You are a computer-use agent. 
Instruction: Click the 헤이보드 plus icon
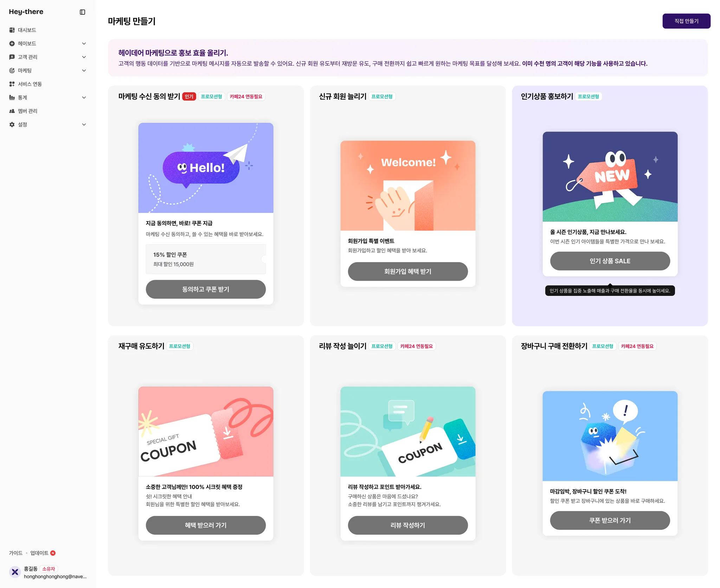click(x=12, y=44)
